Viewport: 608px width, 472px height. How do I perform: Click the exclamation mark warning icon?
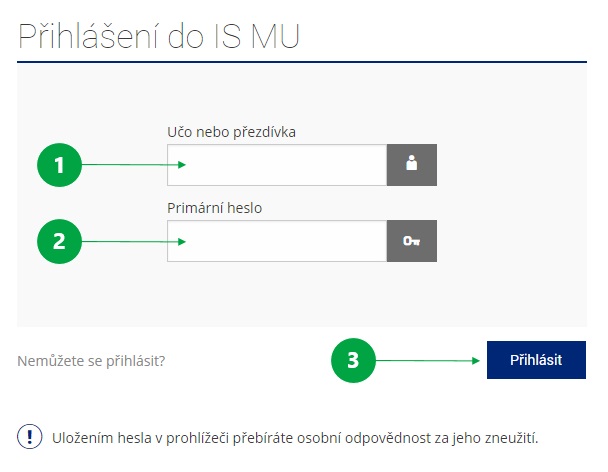[x=30, y=438]
